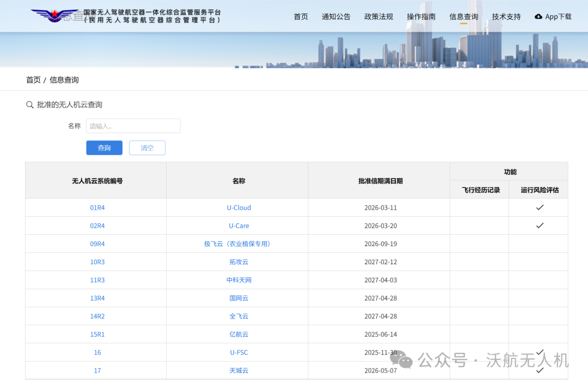Click the 中科天网 name link
Image resolution: width=588 pixels, height=384 pixels.
238,280
